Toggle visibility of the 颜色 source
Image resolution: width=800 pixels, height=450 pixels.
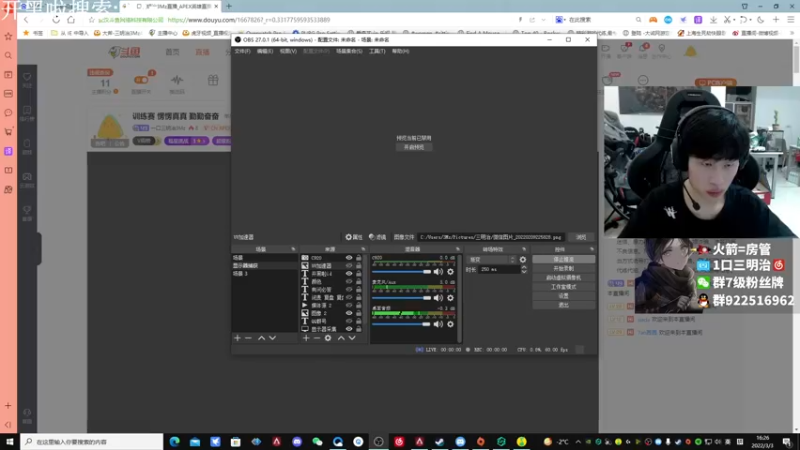(x=349, y=282)
